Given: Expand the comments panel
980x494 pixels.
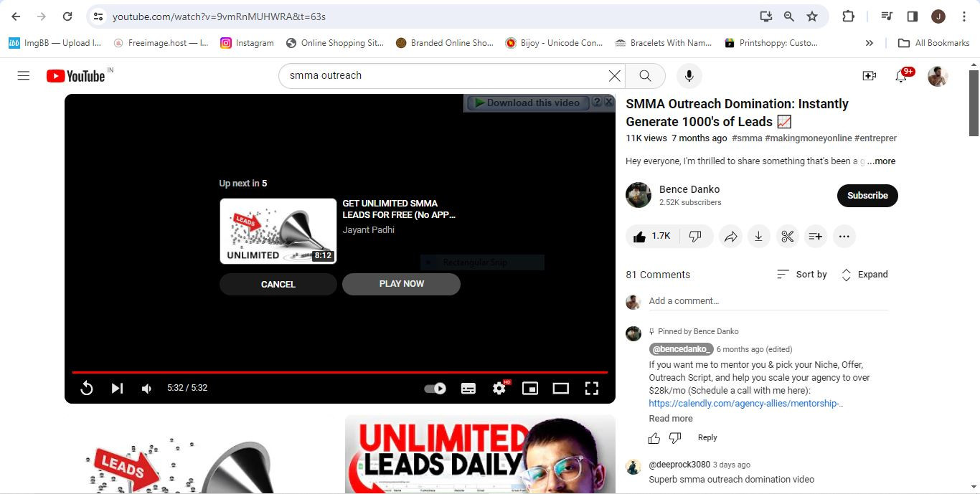Looking at the screenshot, I should point(864,274).
